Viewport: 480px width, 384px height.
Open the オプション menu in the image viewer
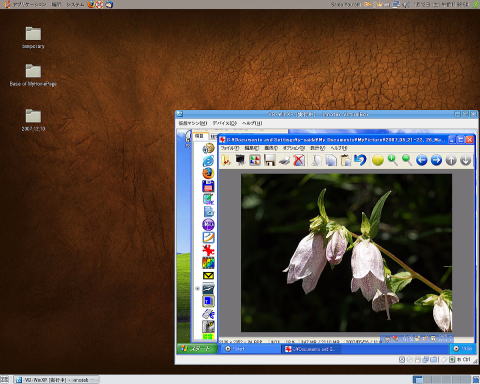(294, 148)
